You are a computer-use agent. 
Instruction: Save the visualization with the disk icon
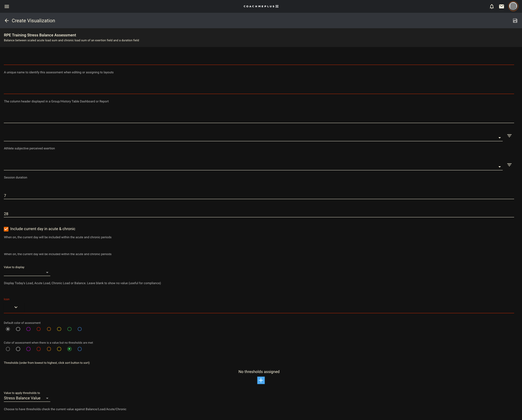pyautogui.click(x=515, y=21)
